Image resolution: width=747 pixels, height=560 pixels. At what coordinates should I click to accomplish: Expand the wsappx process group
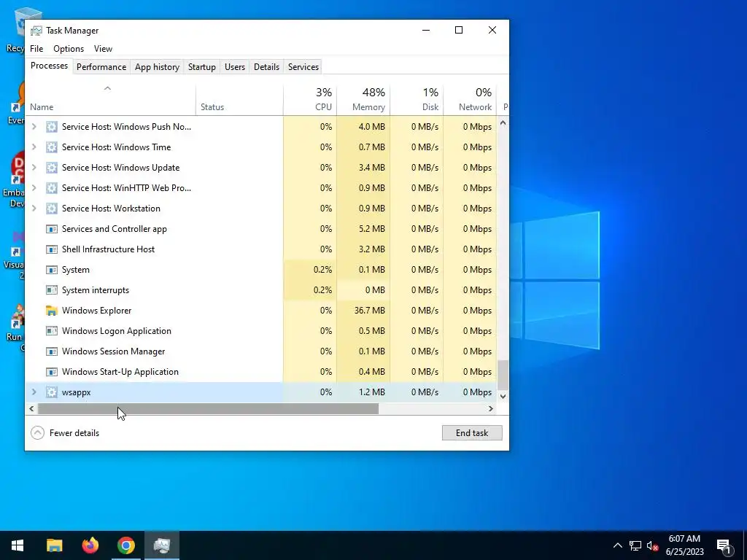click(x=34, y=392)
